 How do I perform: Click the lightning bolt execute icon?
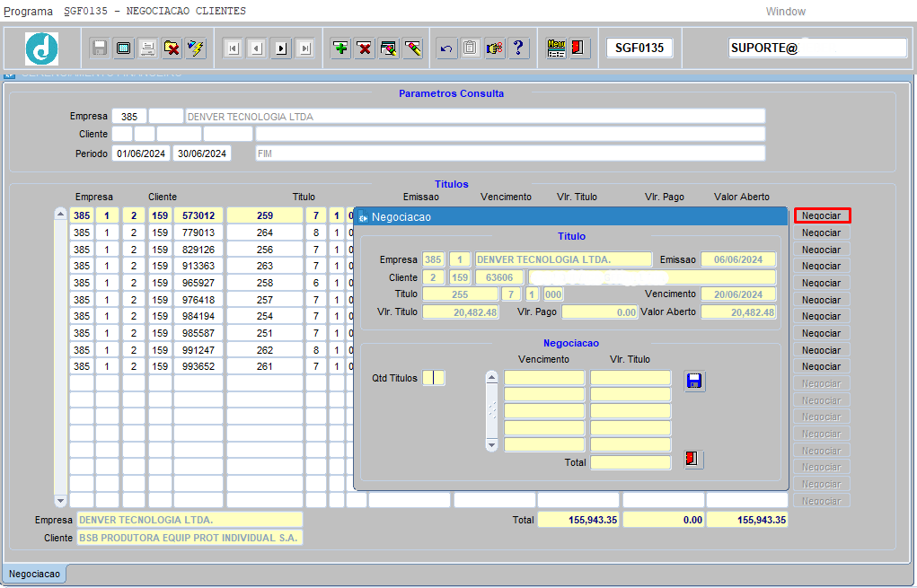(x=196, y=48)
